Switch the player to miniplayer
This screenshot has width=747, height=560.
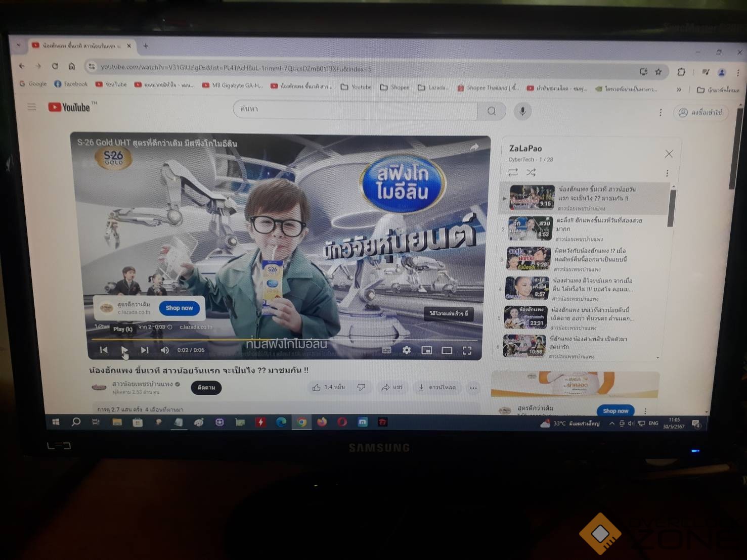(x=426, y=350)
